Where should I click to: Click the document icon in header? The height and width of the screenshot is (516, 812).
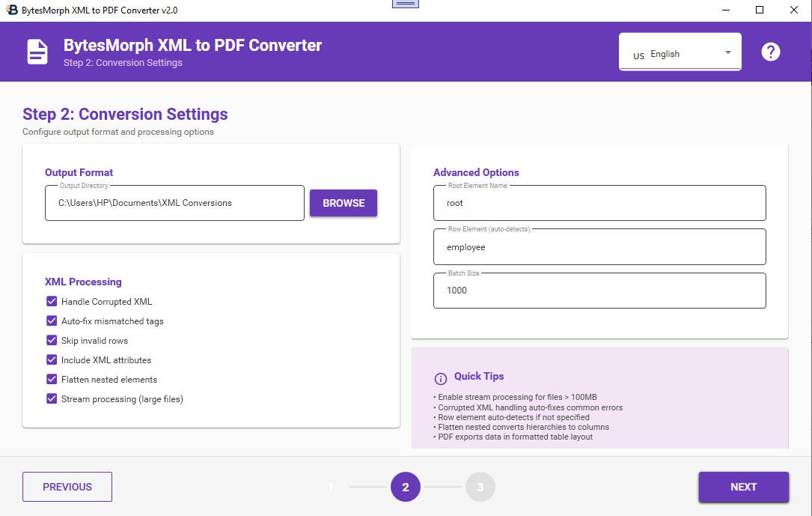(x=37, y=52)
